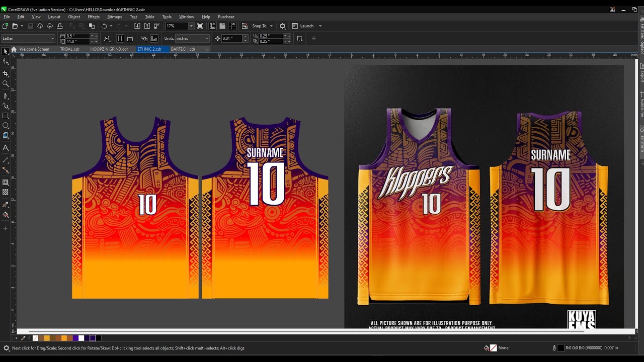Viewport: 644px width, 362px height.
Task: Select the Artistic Media tool
Action: 6,106
